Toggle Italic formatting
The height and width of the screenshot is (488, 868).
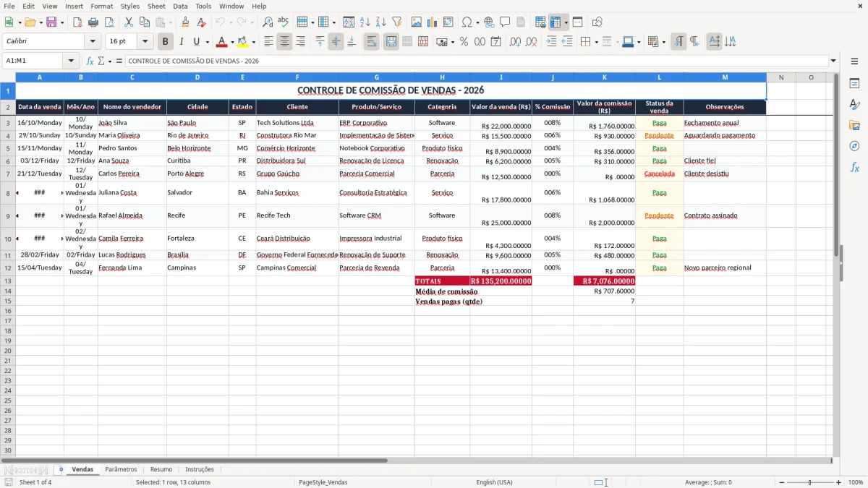[x=182, y=42]
